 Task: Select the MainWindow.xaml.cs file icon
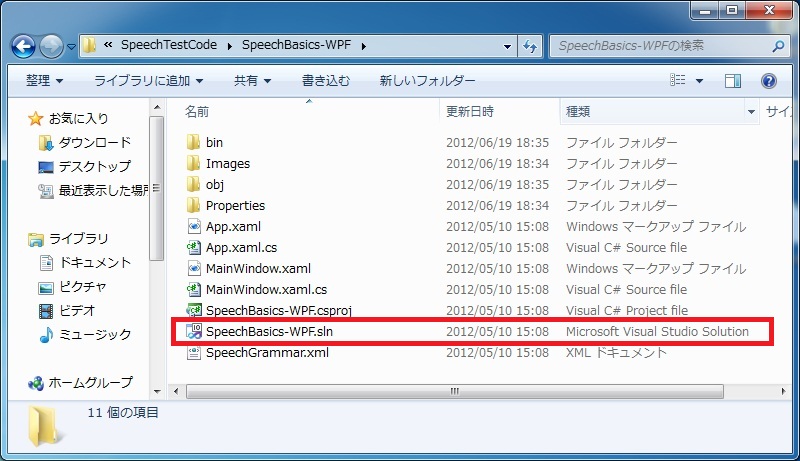(x=195, y=289)
